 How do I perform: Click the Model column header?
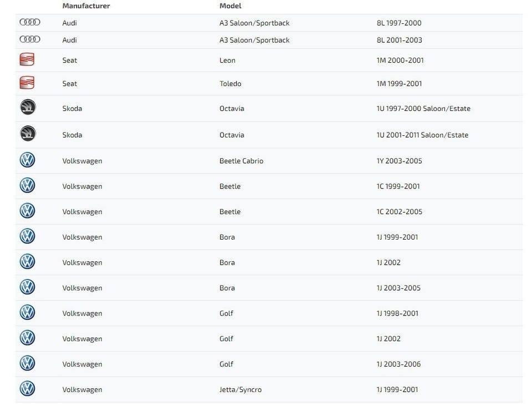(231, 6)
